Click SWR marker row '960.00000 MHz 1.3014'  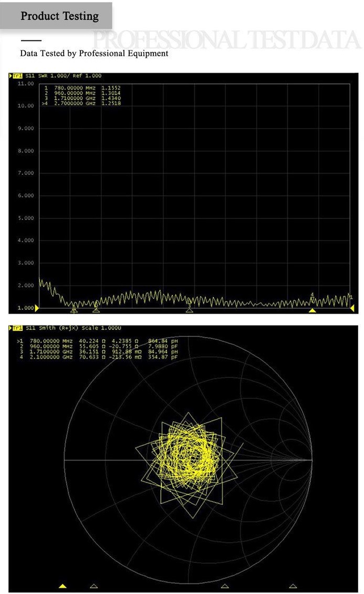click(x=82, y=93)
